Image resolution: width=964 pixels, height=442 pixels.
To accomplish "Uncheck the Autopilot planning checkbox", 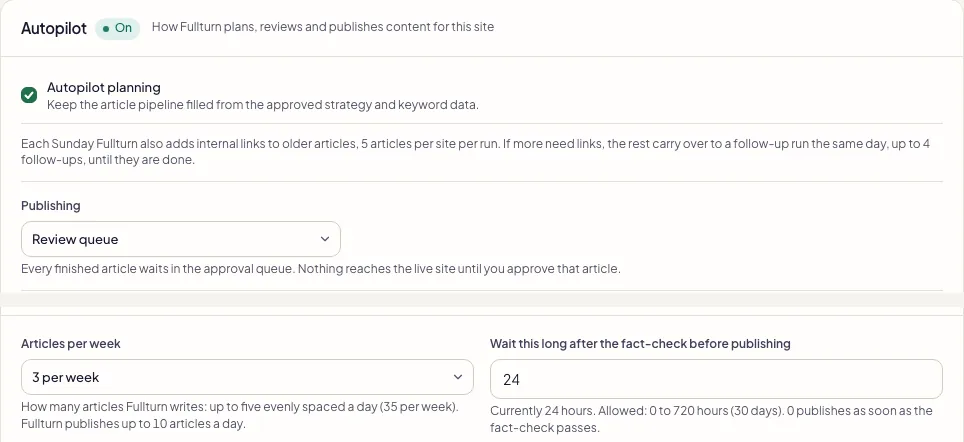I will [29, 95].
